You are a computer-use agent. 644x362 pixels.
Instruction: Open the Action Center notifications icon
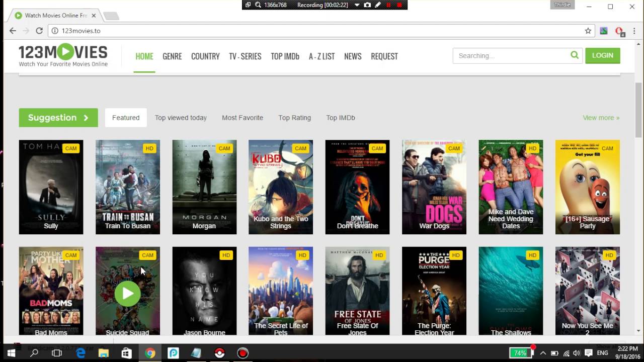coord(588,353)
